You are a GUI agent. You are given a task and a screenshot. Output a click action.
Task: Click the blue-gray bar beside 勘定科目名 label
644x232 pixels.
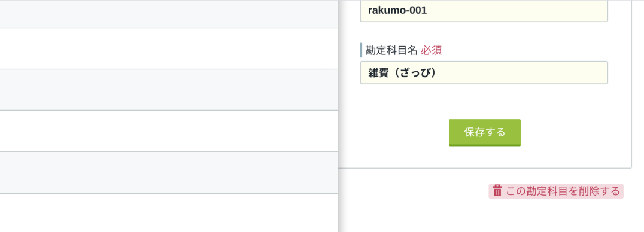[361, 50]
